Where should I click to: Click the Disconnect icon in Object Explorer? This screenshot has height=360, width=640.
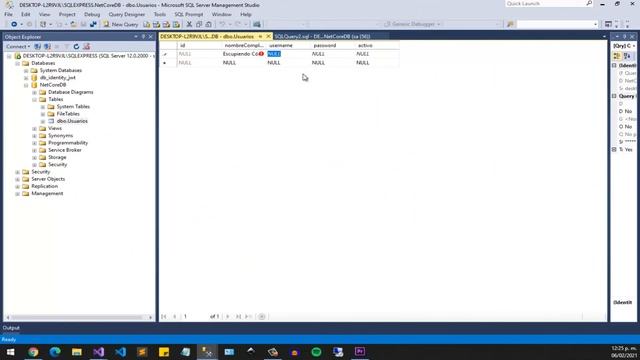coord(47,47)
